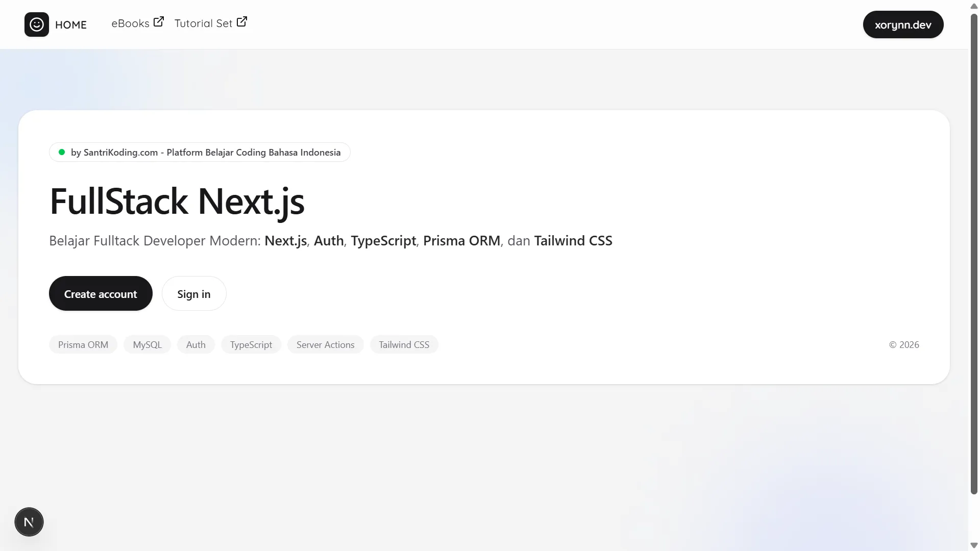The height and width of the screenshot is (551, 980).
Task: Click the Create account button
Action: [101, 293]
